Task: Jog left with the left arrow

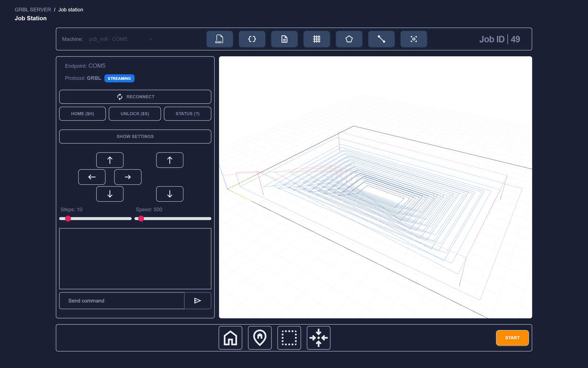Action: 92,177
